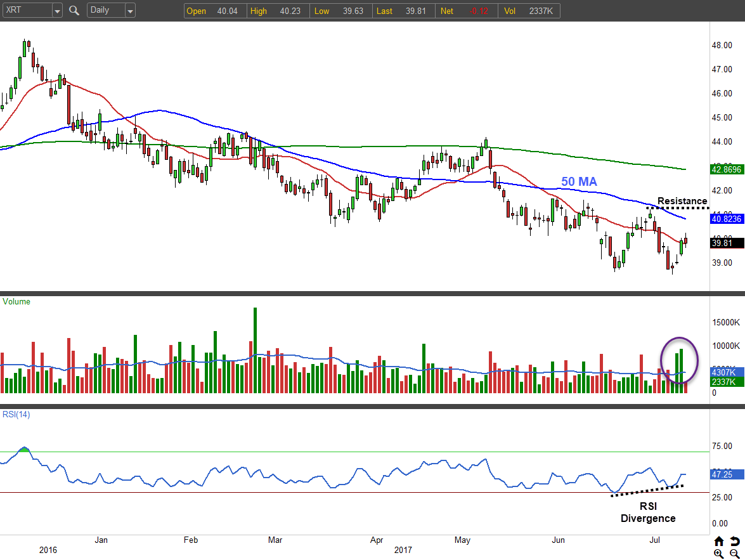This screenshot has height=560, width=745.
Task: Expand the Daily interval dropdown arrow
Action: [129, 11]
